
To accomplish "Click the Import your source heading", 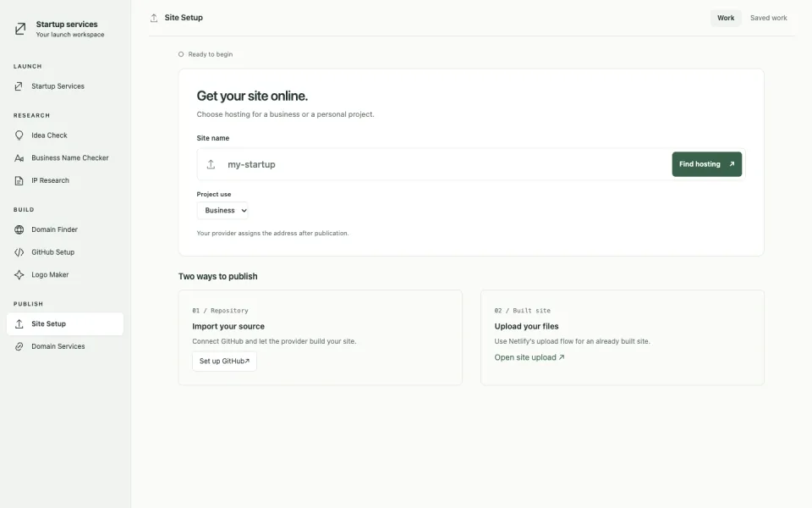I will tap(228, 327).
